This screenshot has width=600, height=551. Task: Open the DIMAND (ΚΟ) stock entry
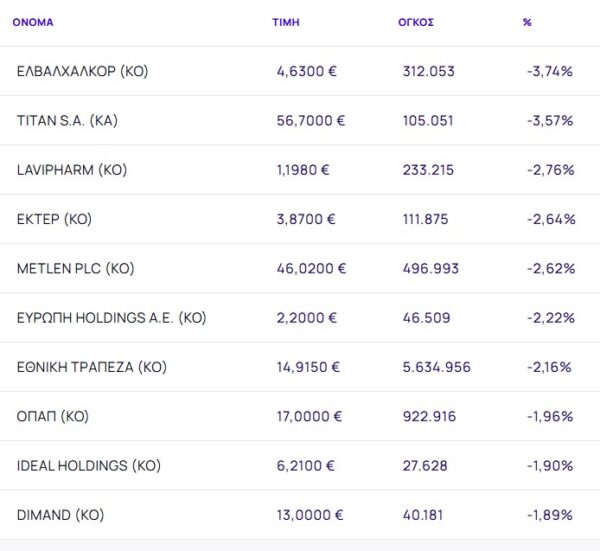60,515
